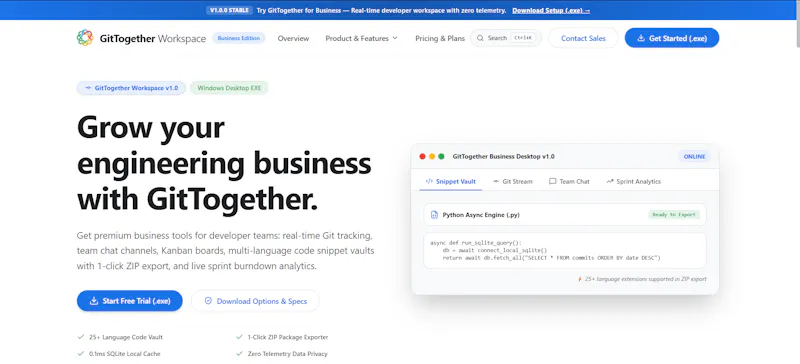The image size is (800, 364).
Task: Click the search magnifier icon
Action: click(480, 38)
